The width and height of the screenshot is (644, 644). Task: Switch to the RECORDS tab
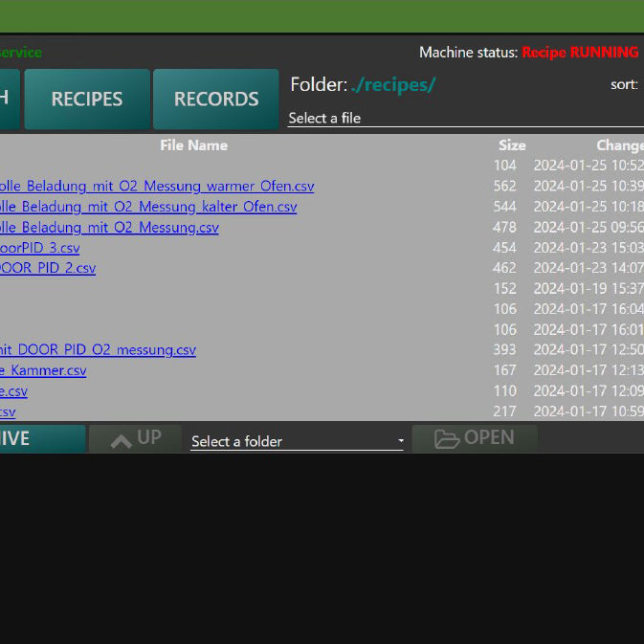pyautogui.click(x=216, y=99)
